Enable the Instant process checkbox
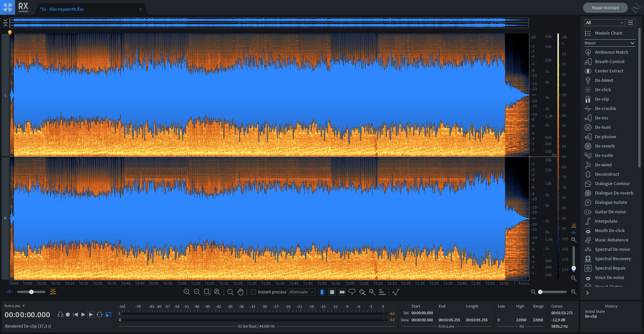Image resolution: width=644 pixels, height=334 pixels. [x=254, y=292]
